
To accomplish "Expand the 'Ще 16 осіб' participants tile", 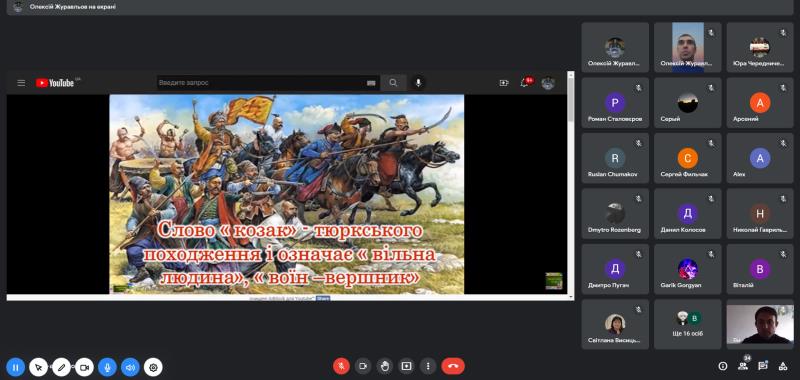I will coord(687,324).
